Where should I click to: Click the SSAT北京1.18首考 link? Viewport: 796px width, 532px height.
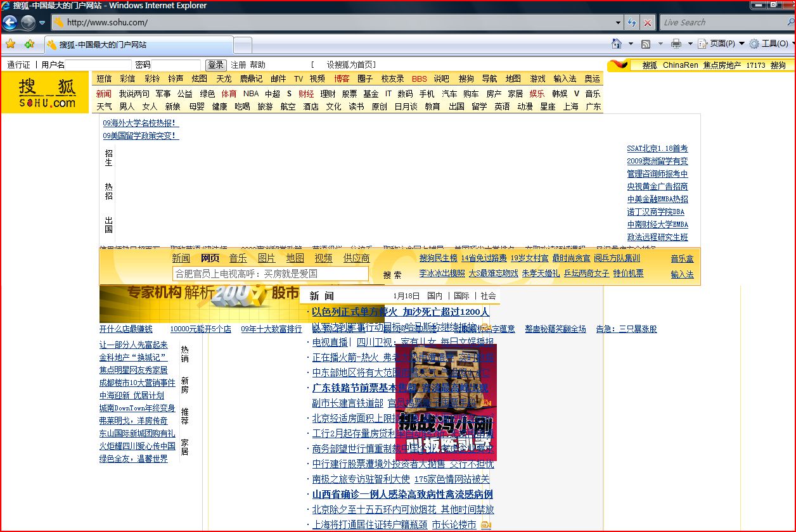tap(657, 148)
